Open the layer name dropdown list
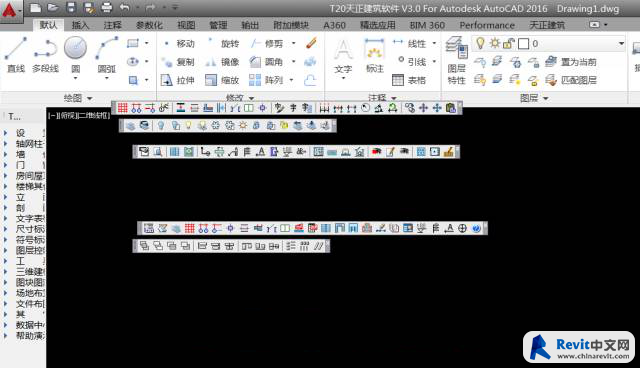 pos(621,43)
